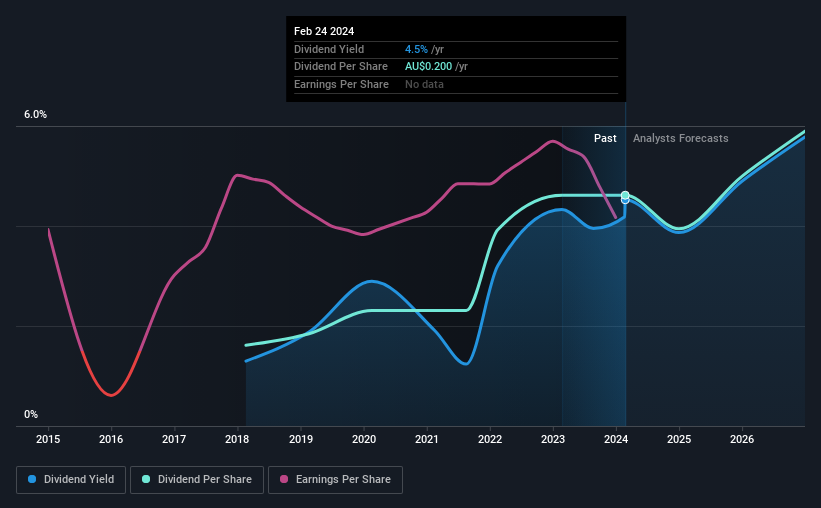Click the 0% y-axis label
This screenshot has height=508, width=821.
pos(31,414)
